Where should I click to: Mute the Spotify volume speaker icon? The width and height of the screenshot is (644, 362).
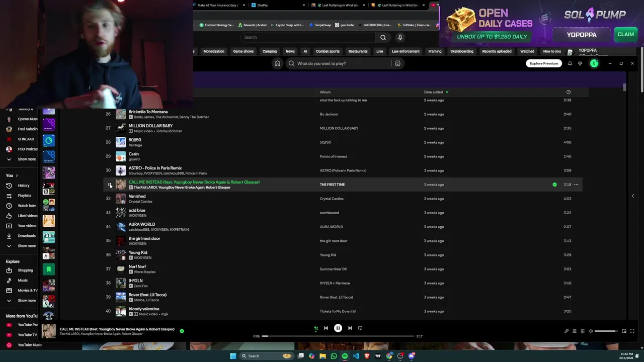(x=591, y=331)
